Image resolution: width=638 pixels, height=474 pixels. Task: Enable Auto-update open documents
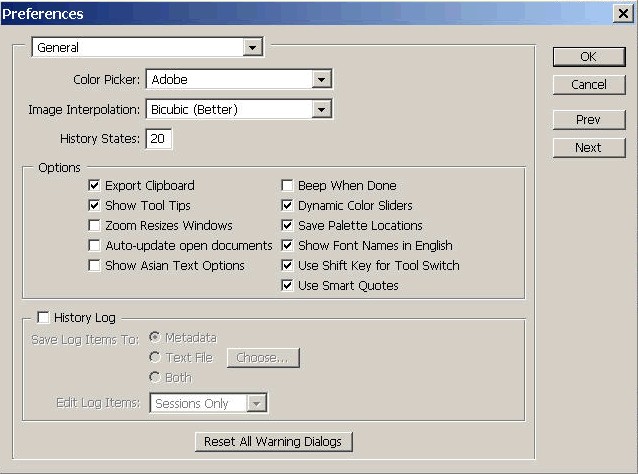tap(95, 246)
